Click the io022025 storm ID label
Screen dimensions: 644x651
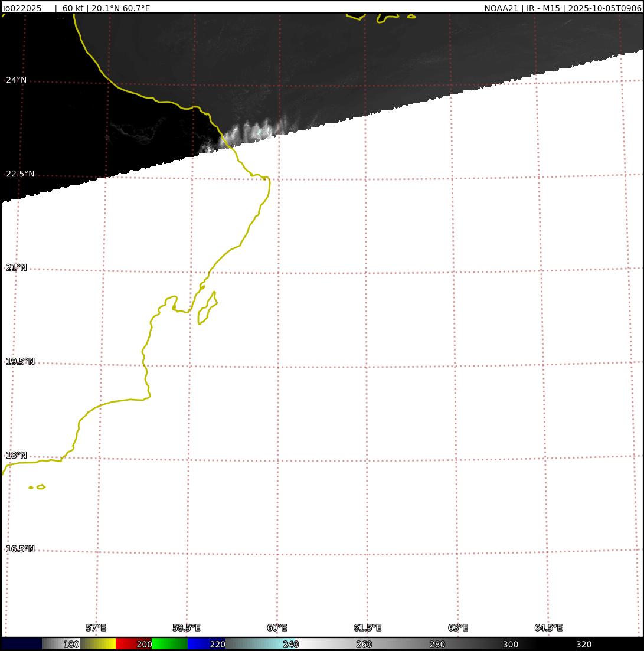(22, 8)
